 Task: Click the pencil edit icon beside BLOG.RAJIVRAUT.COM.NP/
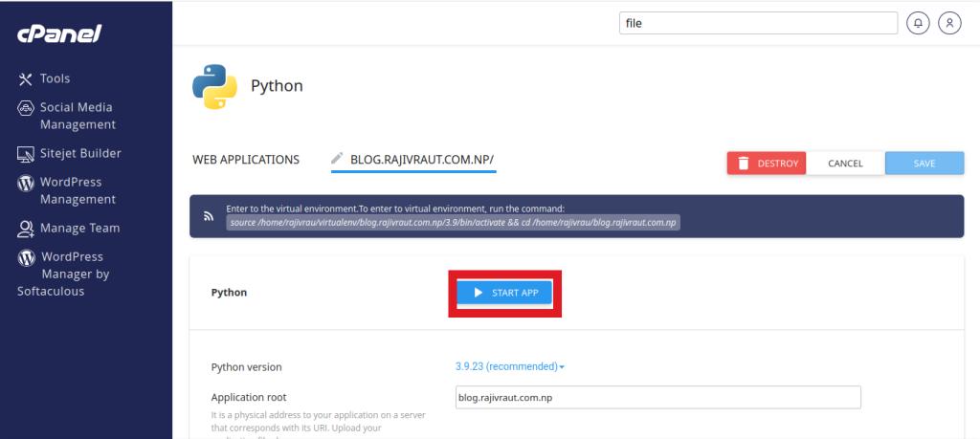pyautogui.click(x=338, y=158)
